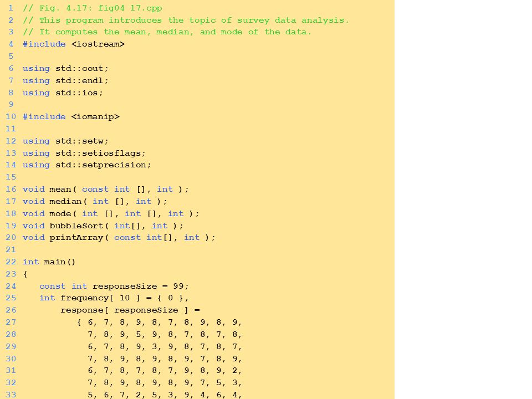Click the "#include <iomanip>" line

point(71,117)
